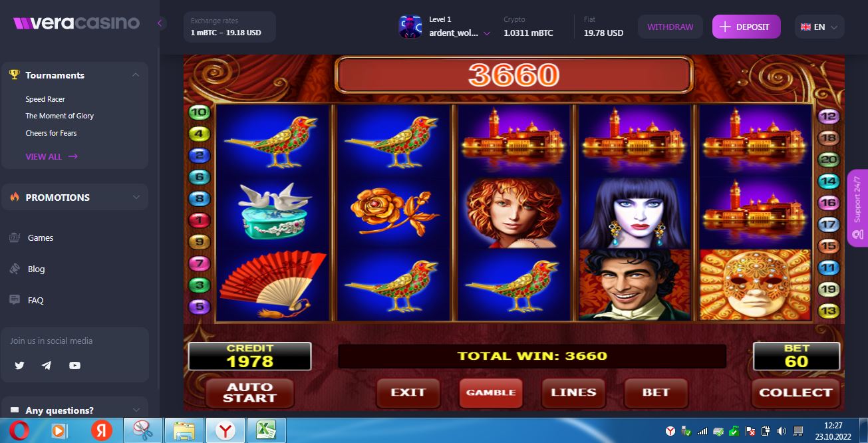Click the Twitter social media icon

(x=19, y=365)
